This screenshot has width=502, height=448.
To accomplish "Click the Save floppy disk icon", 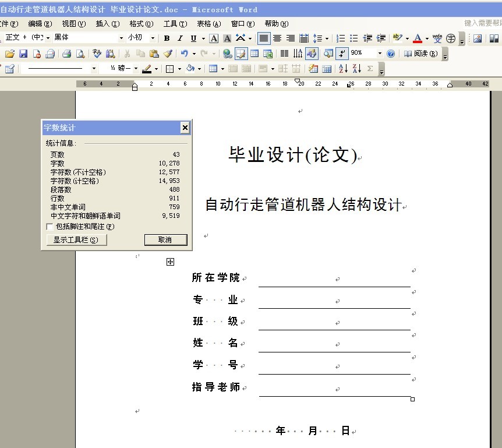I will [23, 54].
